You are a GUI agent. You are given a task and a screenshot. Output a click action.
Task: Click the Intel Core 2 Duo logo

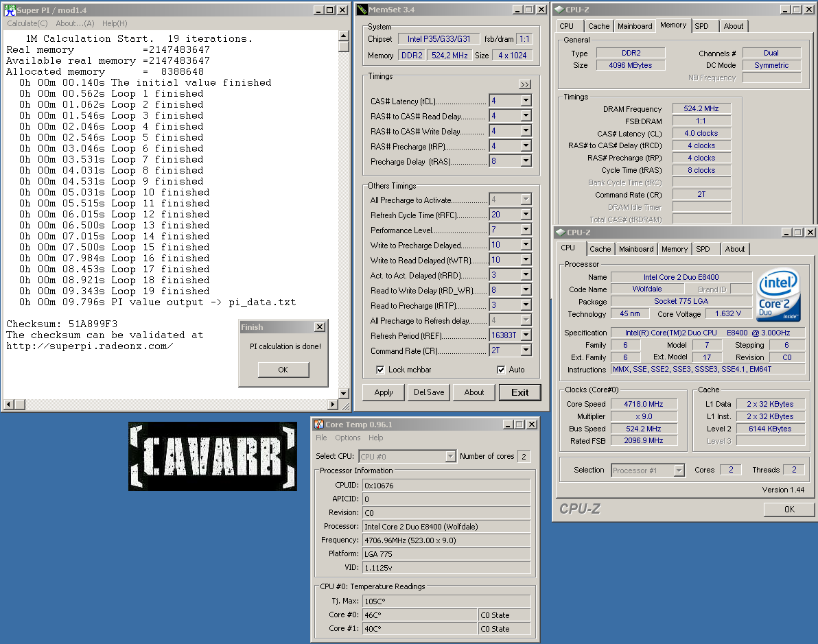(778, 294)
